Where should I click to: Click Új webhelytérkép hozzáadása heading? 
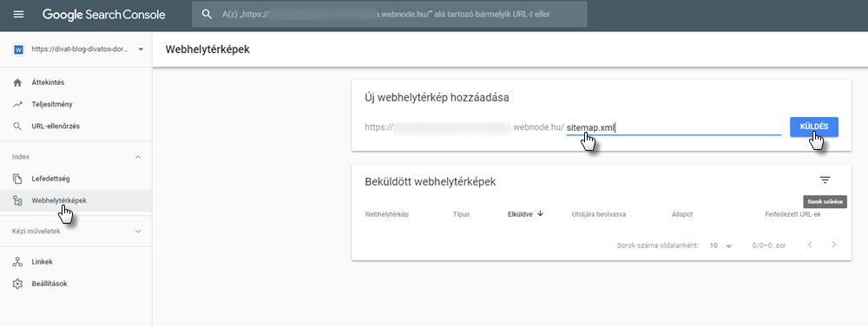[x=437, y=98]
